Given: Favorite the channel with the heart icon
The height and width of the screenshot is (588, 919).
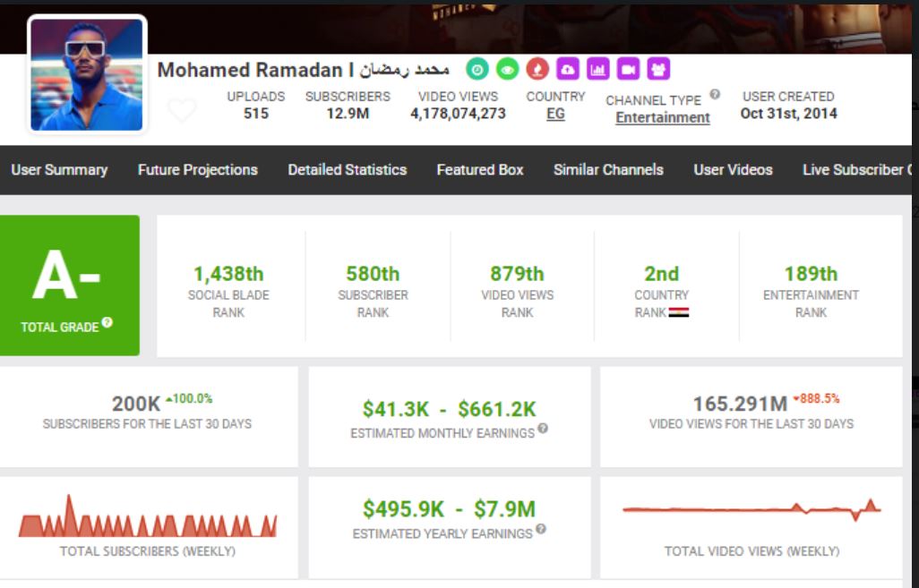Looking at the screenshot, I should (182, 111).
